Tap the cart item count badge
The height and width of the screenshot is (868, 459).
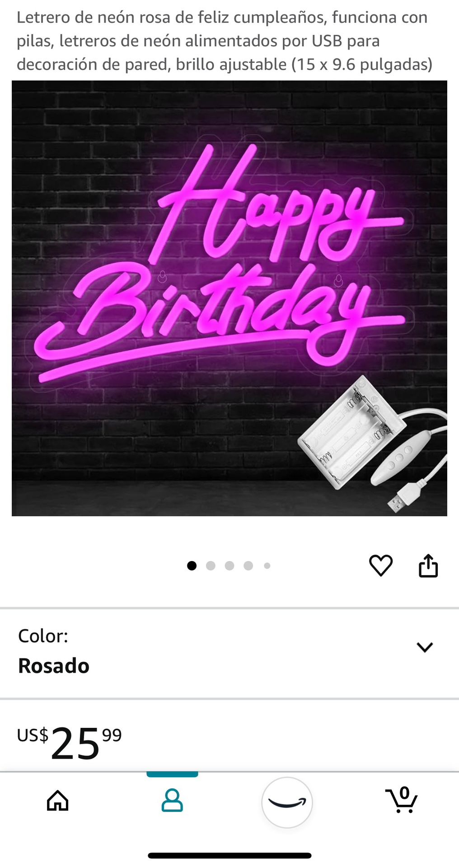coord(405,793)
